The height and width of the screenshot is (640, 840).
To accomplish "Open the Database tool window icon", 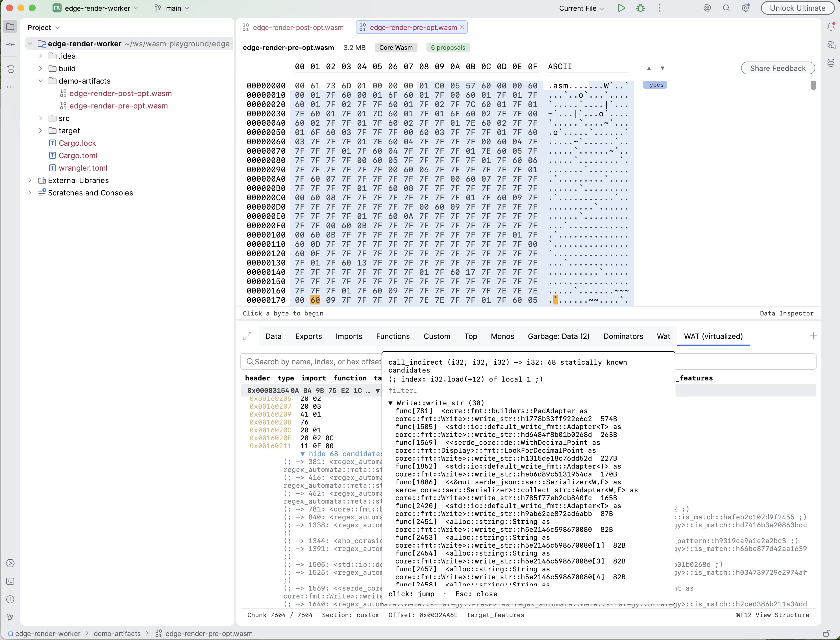I will coord(831,63).
